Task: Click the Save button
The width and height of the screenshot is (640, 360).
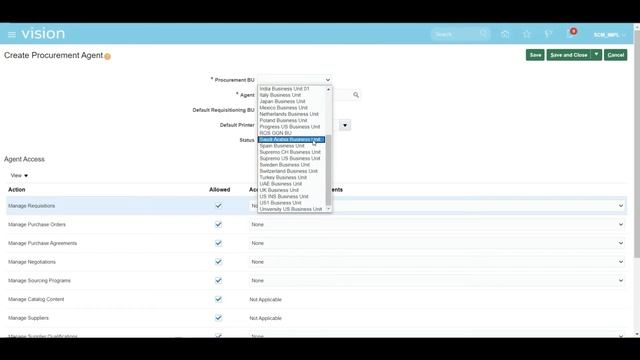Action: pyautogui.click(x=535, y=55)
